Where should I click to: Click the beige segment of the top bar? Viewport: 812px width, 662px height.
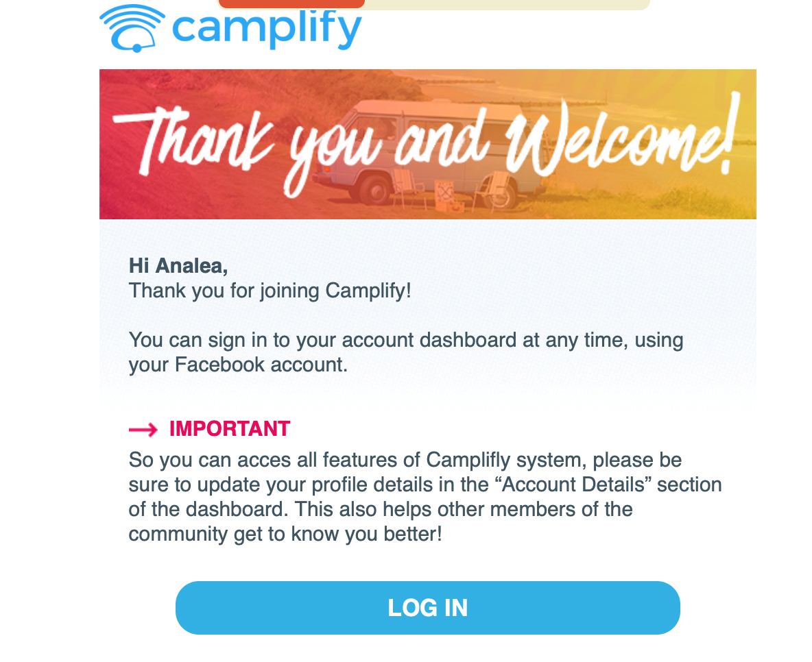pyautogui.click(x=506, y=4)
